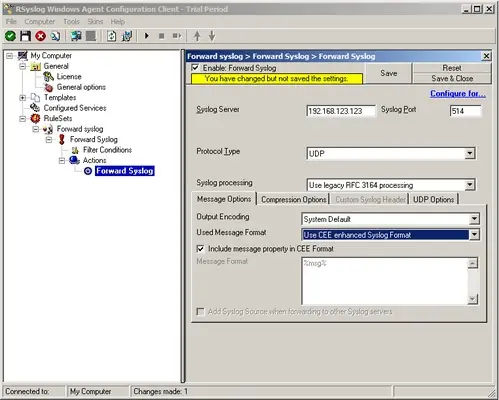This screenshot has height=400, width=499.
Task: Select the Filter Conditions tree item
Action: [x=107, y=150]
